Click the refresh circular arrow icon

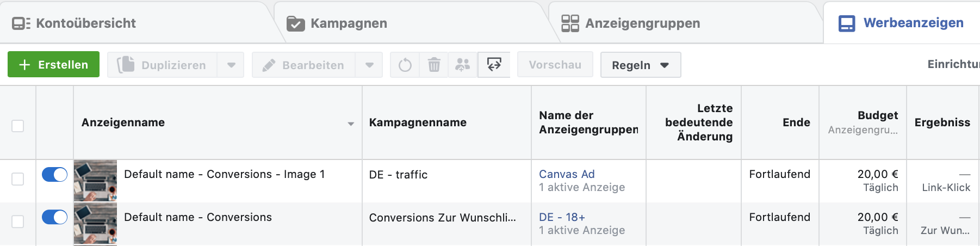click(x=405, y=65)
